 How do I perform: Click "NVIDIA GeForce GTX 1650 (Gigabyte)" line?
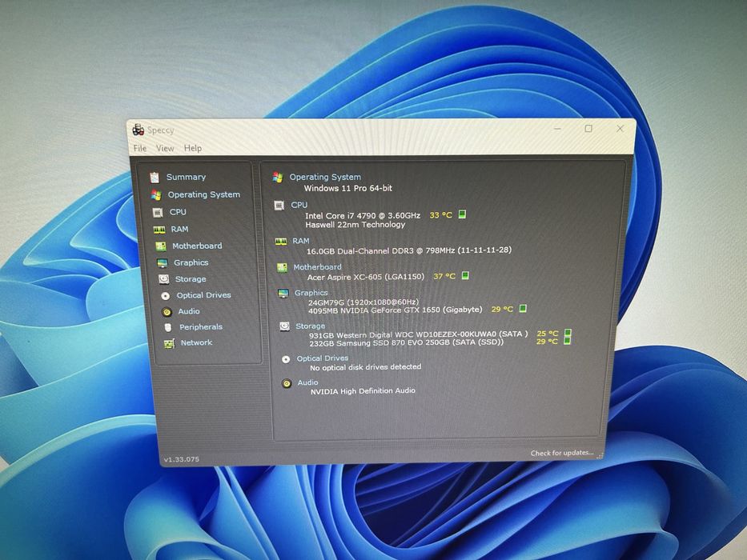pos(396,310)
